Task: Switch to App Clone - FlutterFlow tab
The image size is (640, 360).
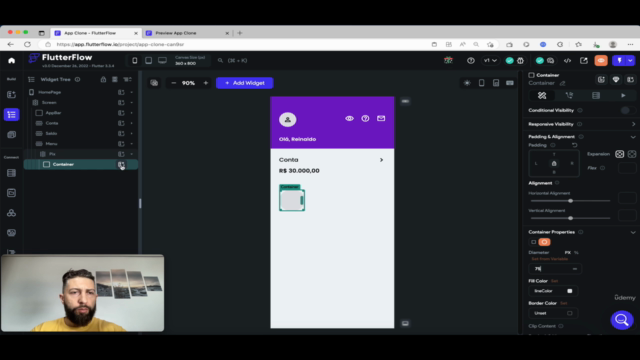Action: (x=96, y=33)
